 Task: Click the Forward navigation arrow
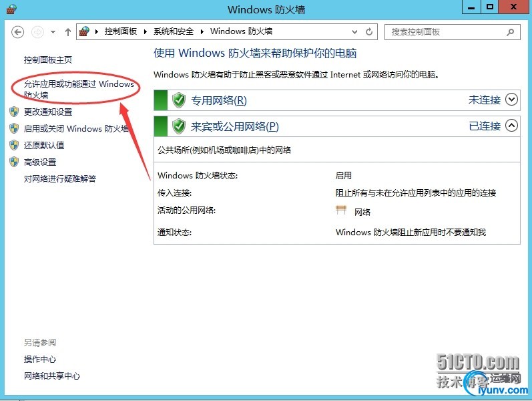(37, 32)
